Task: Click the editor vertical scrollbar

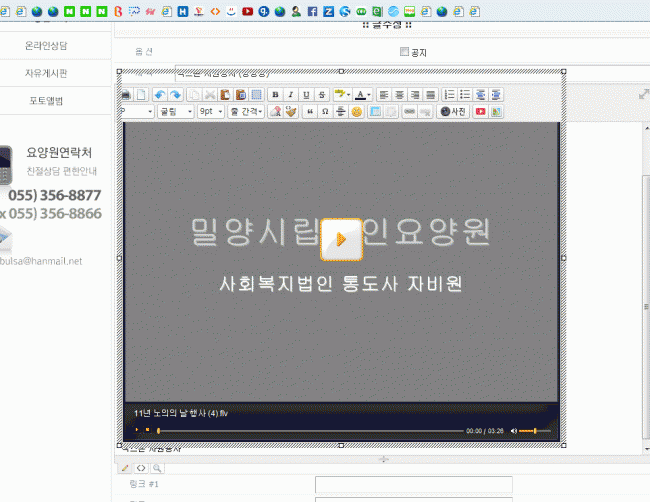Action: coord(646,307)
